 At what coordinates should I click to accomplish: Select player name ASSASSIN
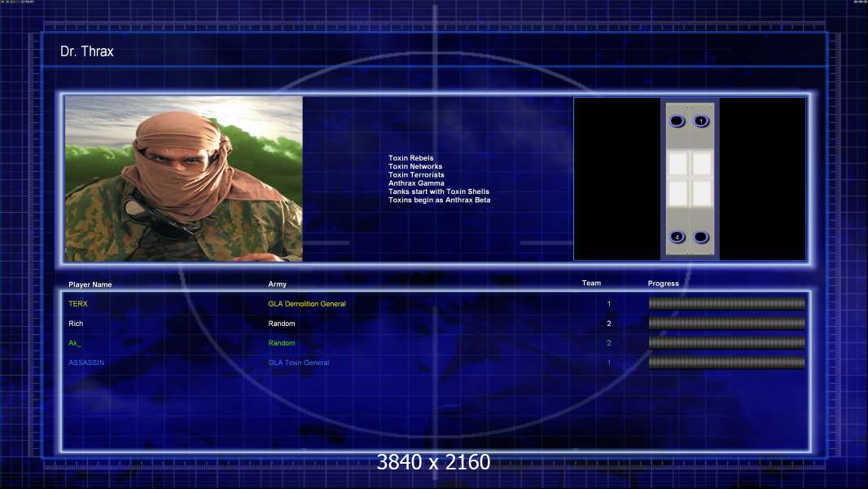(x=86, y=362)
